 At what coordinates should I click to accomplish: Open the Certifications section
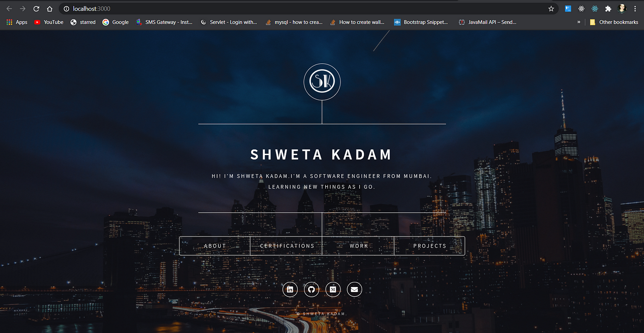[x=287, y=246]
